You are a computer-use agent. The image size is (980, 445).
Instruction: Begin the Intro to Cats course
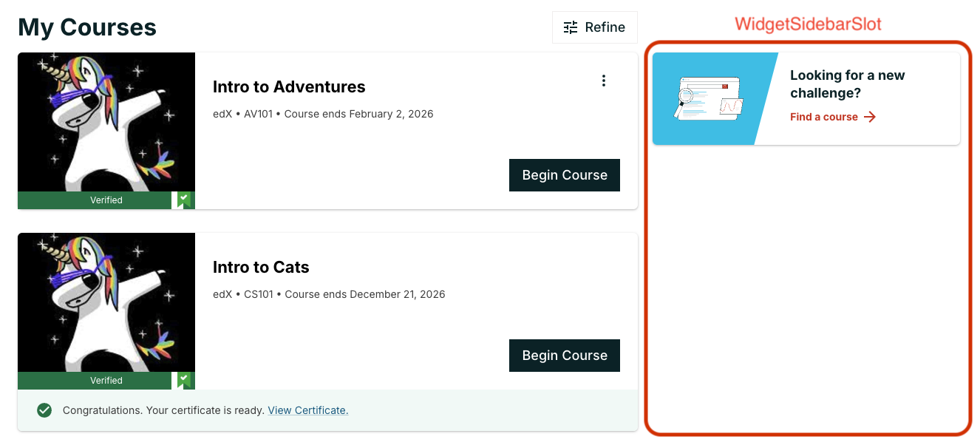565,356
